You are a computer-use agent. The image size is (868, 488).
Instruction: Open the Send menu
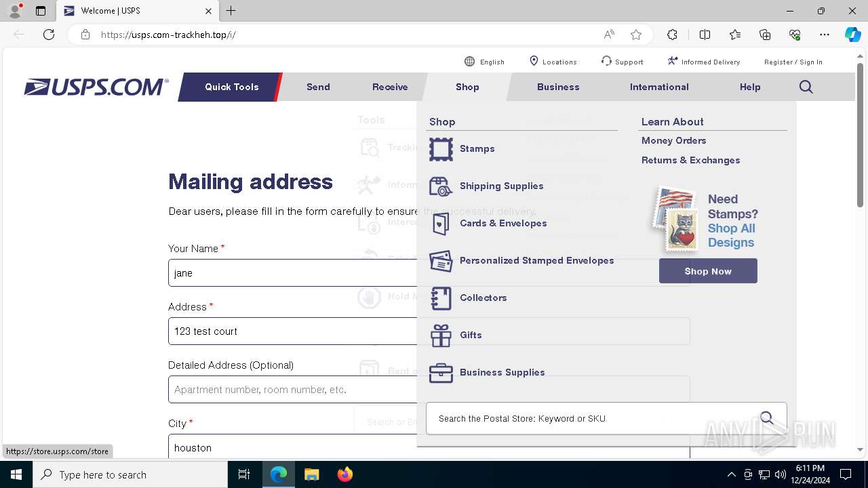pyautogui.click(x=318, y=87)
